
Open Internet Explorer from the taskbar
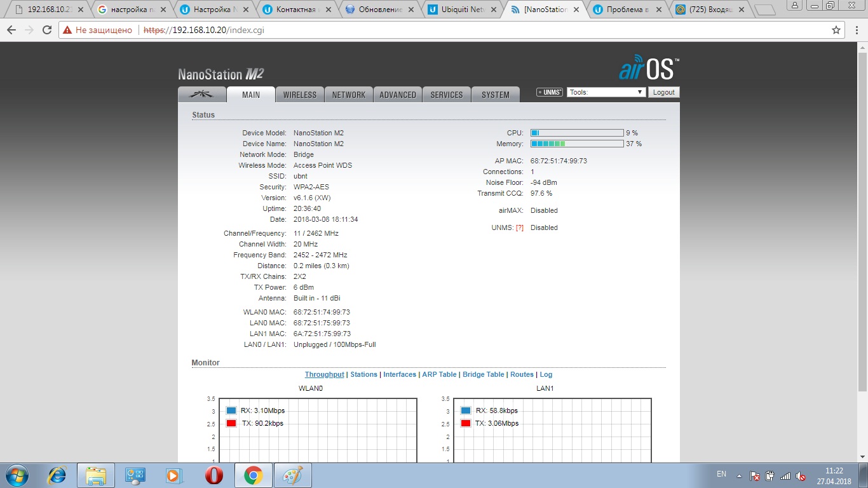[58, 475]
